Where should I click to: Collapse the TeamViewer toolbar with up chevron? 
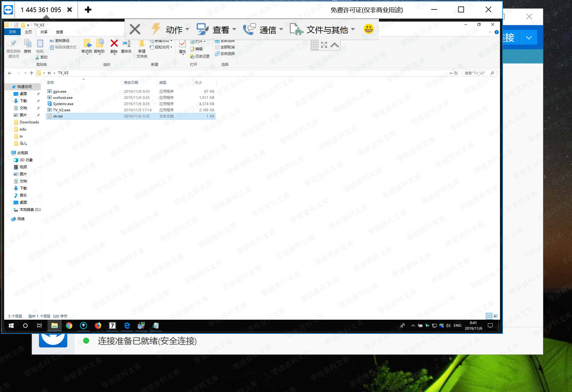[334, 45]
